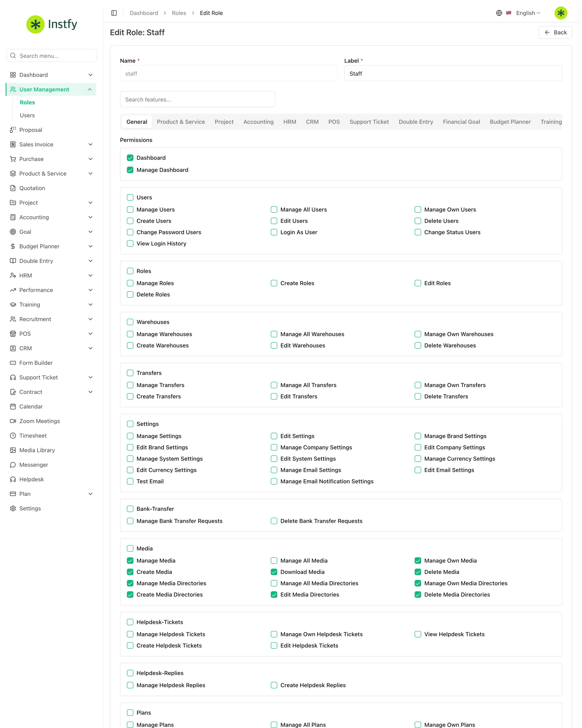Image resolution: width=582 pixels, height=728 pixels.
Task: Expand the Support Ticket sidebar chevron
Action: (x=91, y=377)
